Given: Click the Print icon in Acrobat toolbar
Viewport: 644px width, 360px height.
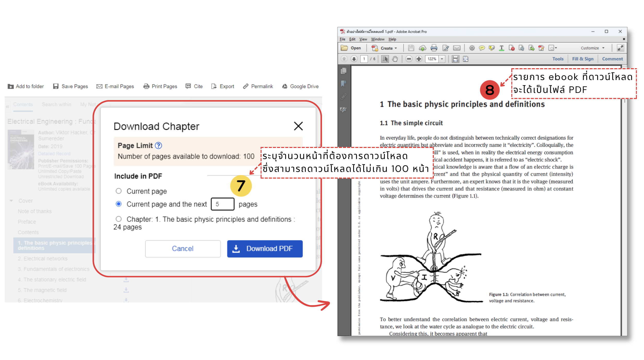Looking at the screenshot, I should pos(434,48).
